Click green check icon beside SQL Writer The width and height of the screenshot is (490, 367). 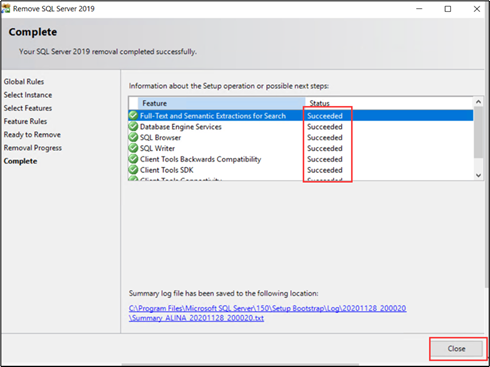(x=133, y=148)
